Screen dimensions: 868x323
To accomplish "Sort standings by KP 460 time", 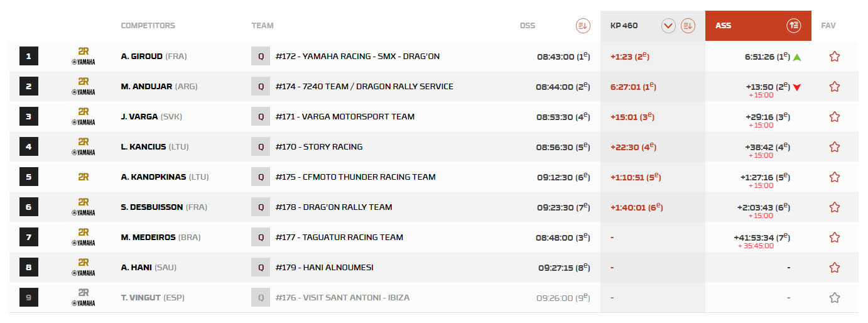I will tap(688, 26).
